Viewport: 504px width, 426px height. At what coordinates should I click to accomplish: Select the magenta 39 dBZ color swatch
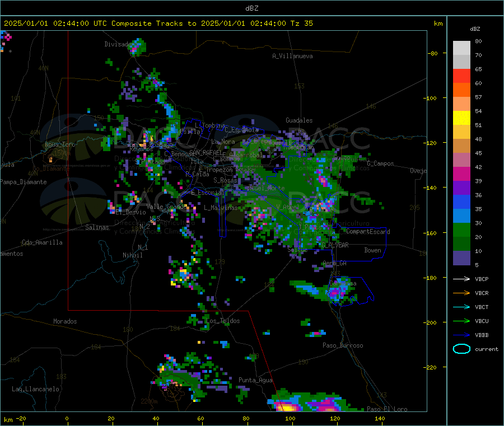[461, 174]
